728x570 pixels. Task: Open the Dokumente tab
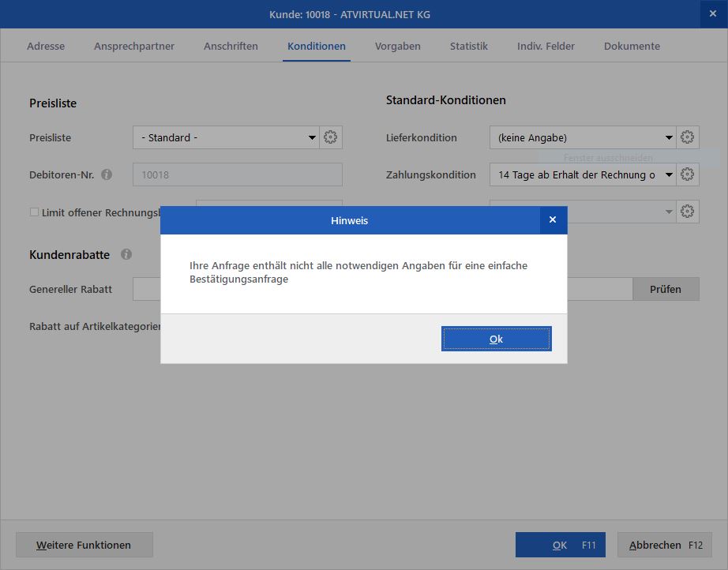632,46
